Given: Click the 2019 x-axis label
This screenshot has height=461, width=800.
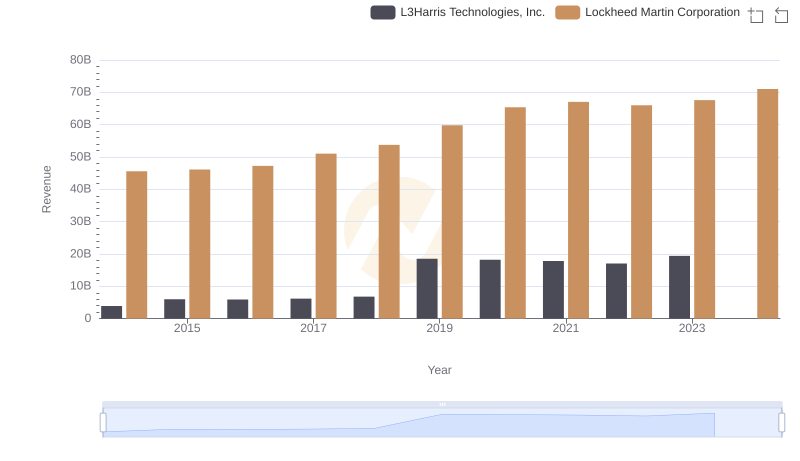Looking at the screenshot, I should pyautogui.click(x=439, y=328).
